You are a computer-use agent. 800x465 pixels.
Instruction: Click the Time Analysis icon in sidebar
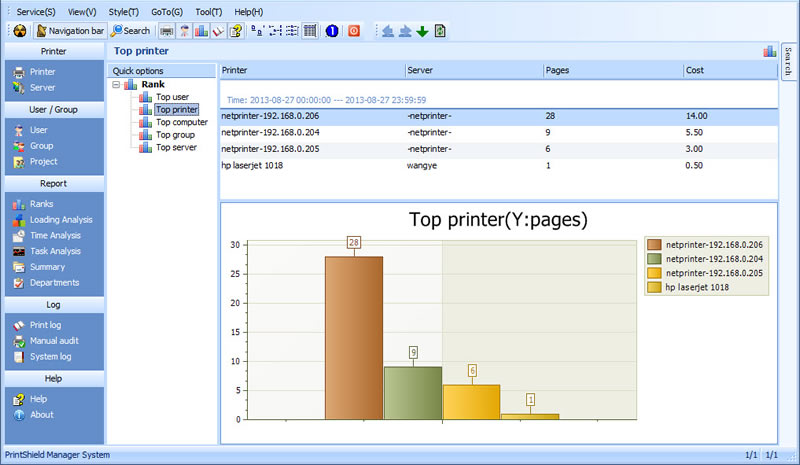[x=19, y=236]
